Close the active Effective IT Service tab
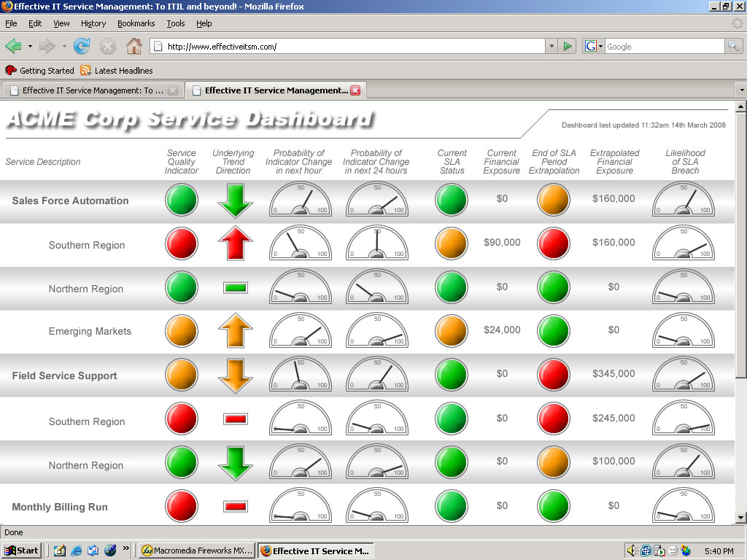 355,90
